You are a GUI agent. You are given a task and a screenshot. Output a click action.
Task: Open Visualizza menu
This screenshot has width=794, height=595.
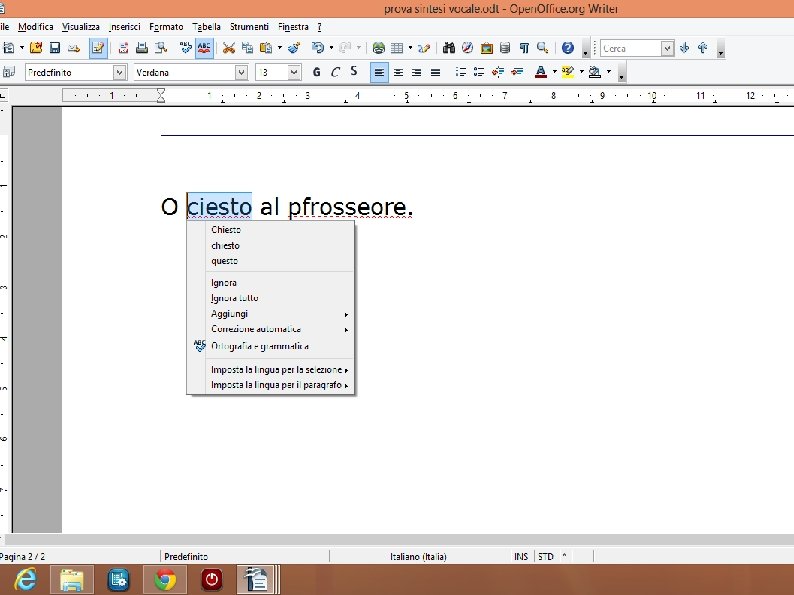(x=81, y=27)
